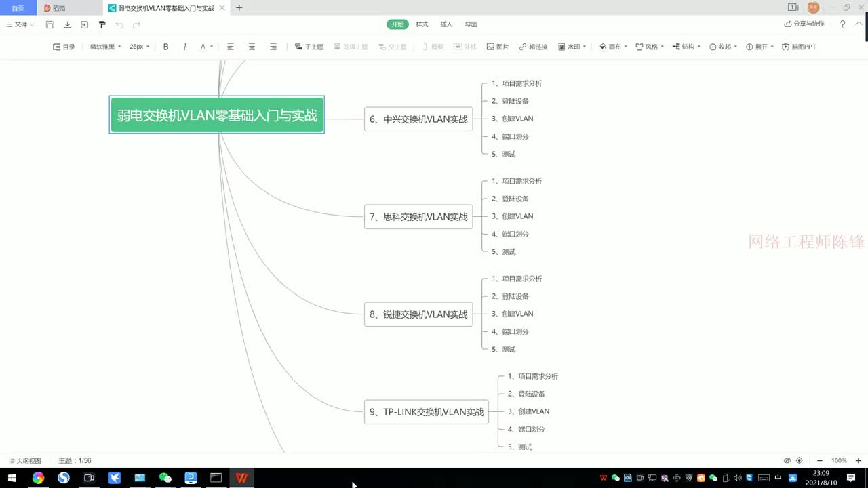Select the format painter tool
The width and height of the screenshot is (868, 488).
(x=102, y=24)
